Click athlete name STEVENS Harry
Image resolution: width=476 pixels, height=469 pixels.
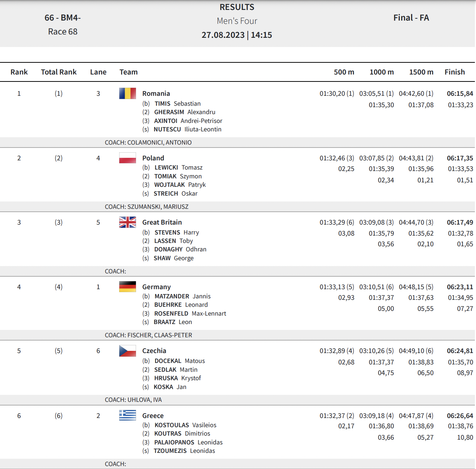[x=177, y=232]
